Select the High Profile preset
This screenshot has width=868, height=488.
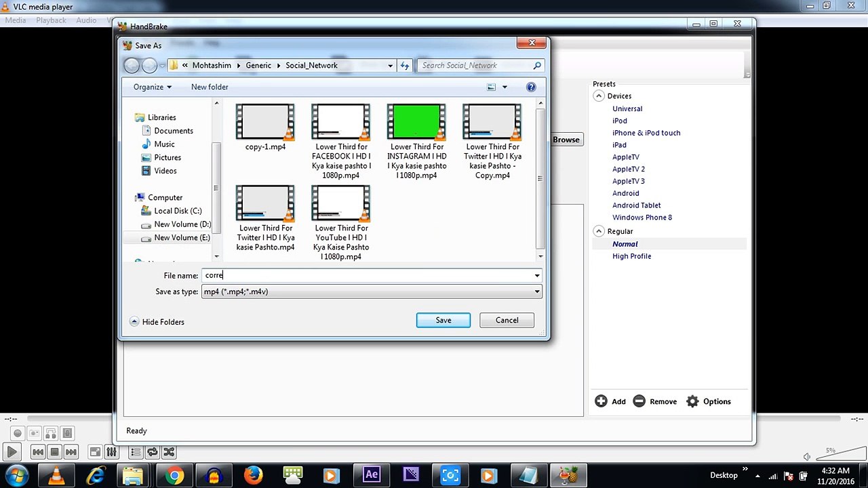click(x=631, y=256)
